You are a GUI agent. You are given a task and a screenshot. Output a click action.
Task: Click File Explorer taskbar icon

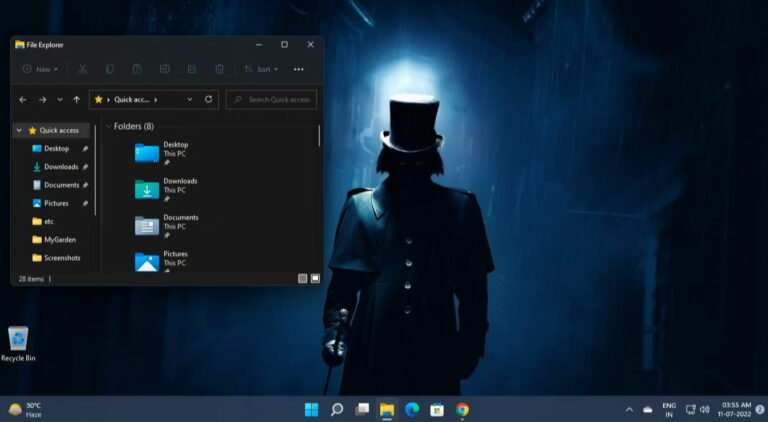pyautogui.click(x=387, y=409)
